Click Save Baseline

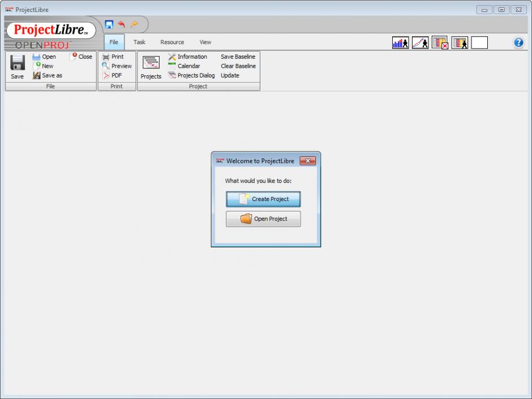238,57
